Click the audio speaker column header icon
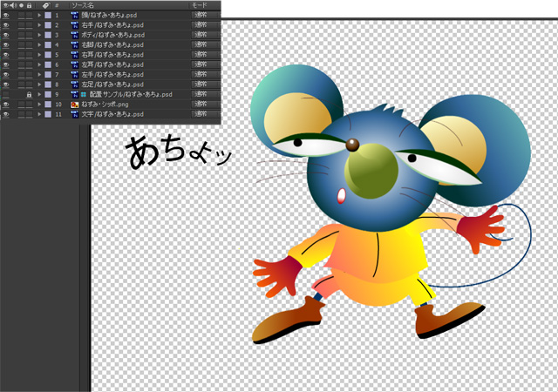Image resolution: width=558 pixels, height=392 pixels. coord(14,5)
